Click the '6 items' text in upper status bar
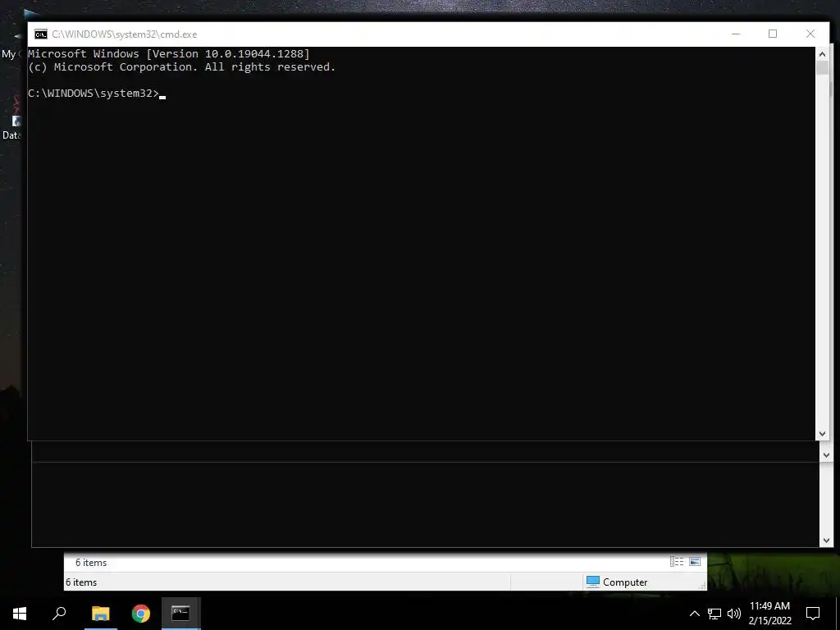The image size is (840, 630). tap(91, 563)
